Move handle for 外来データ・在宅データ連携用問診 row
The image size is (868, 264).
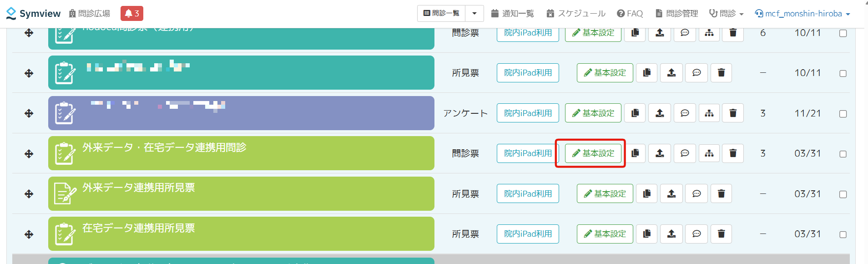point(29,154)
